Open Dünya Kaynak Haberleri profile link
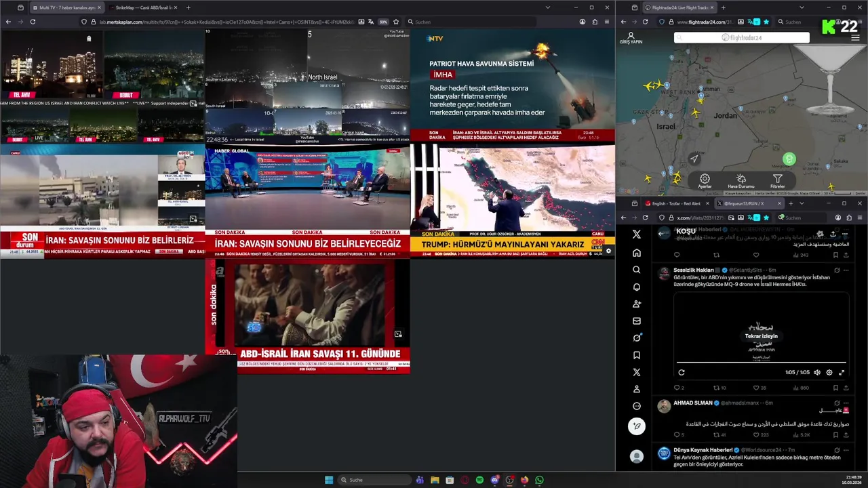 pyautogui.click(x=703, y=449)
